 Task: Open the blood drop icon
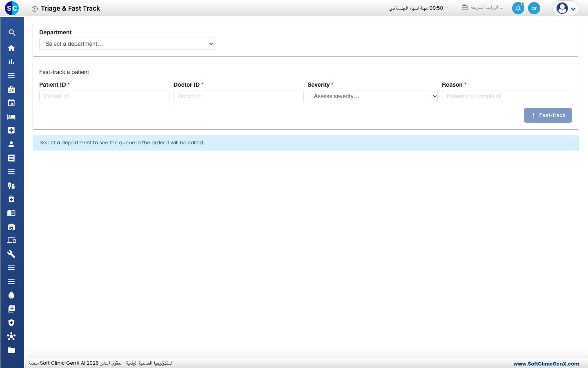tap(11, 295)
